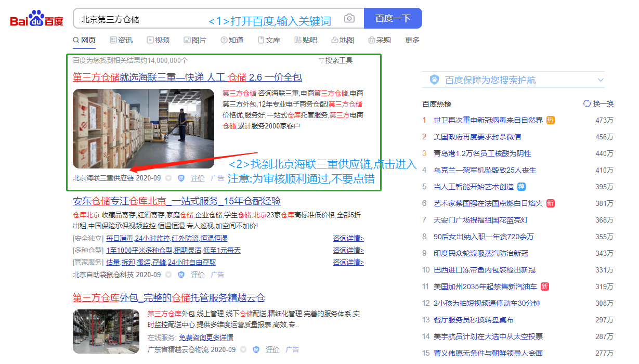Viewport: 639px width, 364px height.
Task: Open result 第三方仓库外包 精越云仓
Action: (x=169, y=298)
